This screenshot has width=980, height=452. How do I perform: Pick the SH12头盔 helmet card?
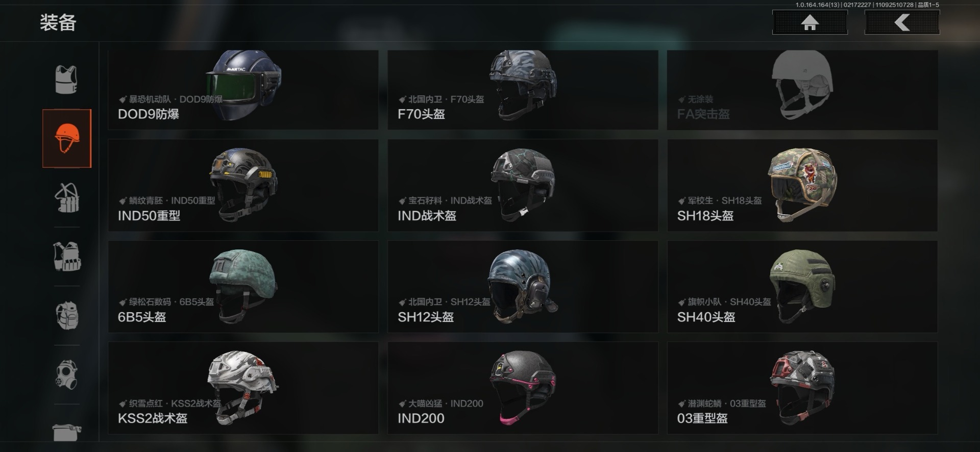pos(523,287)
